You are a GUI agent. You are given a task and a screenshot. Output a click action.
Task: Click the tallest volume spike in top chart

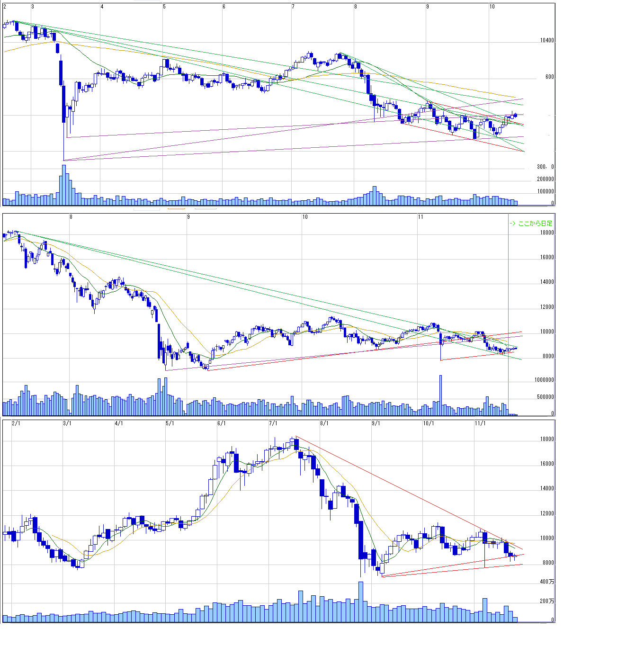click(64, 185)
